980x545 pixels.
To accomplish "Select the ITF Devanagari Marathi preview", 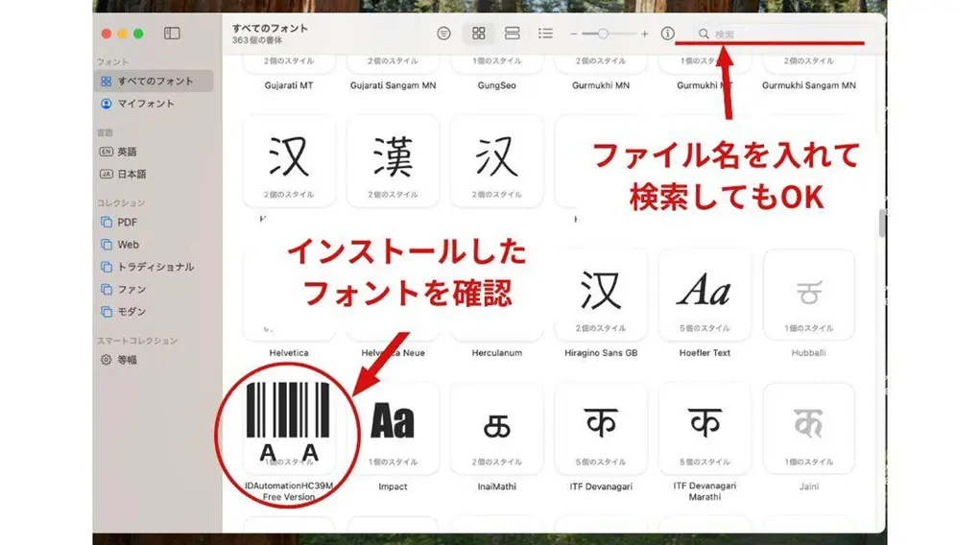I will [705, 429].
